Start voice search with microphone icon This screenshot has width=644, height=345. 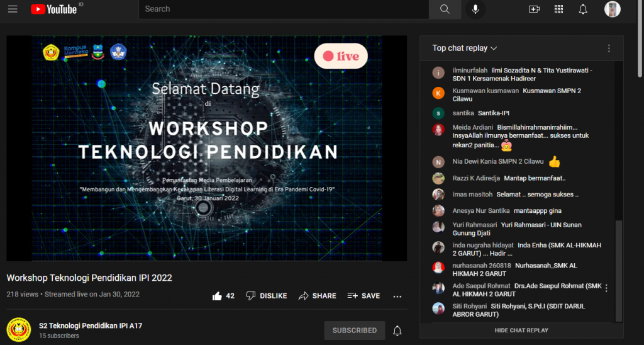tap(475, 9)
